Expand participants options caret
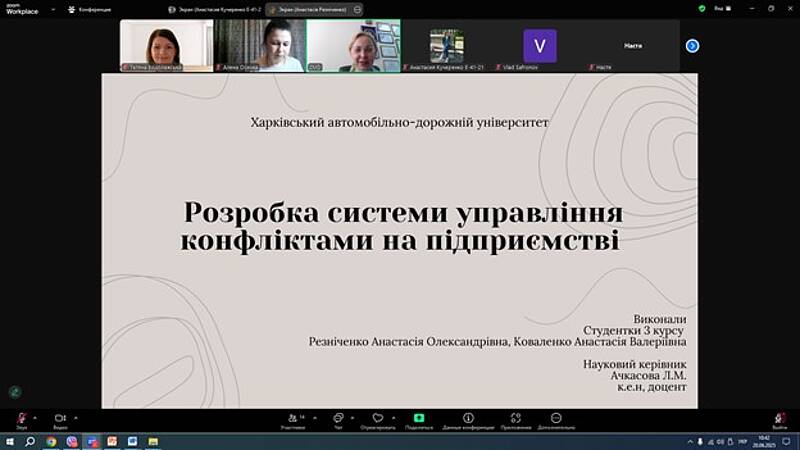 [315, 418]
